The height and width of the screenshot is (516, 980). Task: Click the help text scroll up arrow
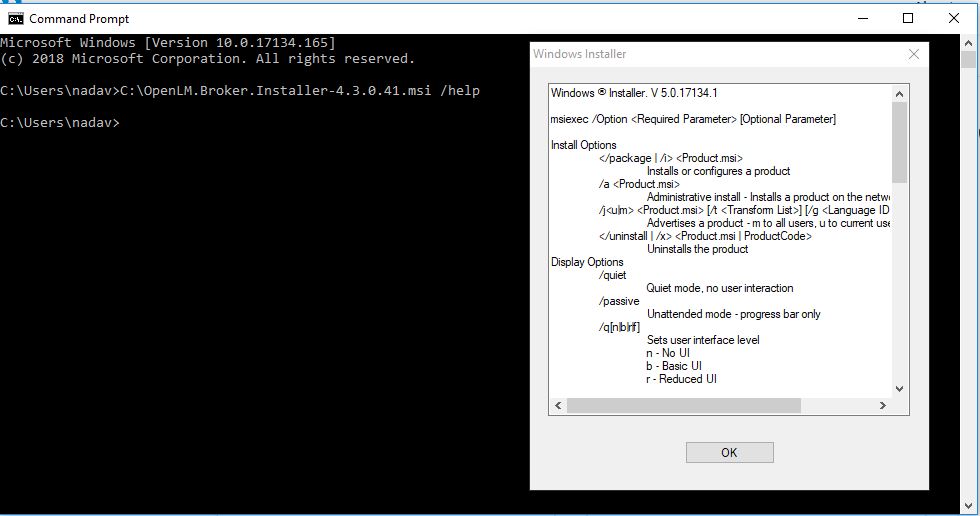tap(899, 94)
